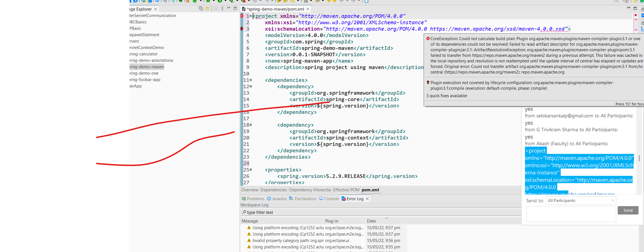Viewport: 644px width, 252px height.
Task: Click the error marker on line 1
Action: 242,16
